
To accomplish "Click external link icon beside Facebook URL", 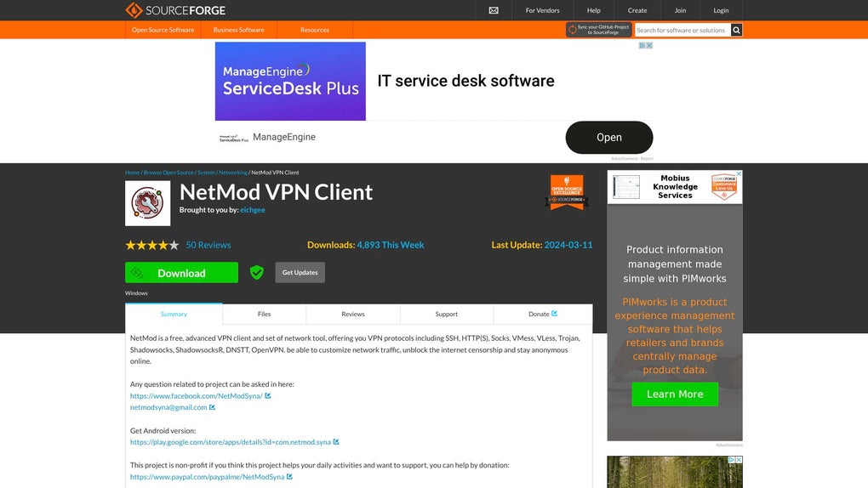I will pos(268,395).
